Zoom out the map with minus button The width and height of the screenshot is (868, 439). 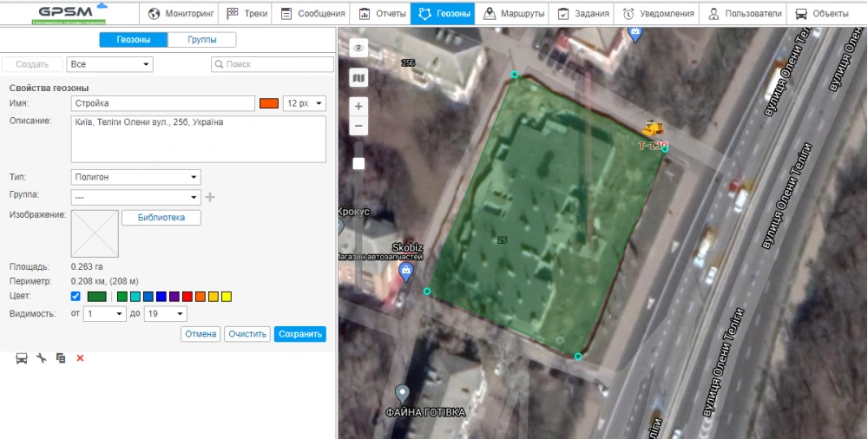click(358, 126)
